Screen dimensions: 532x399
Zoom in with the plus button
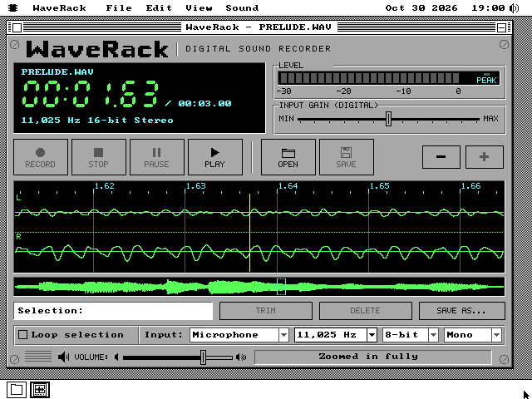click(x=484, y=157)
